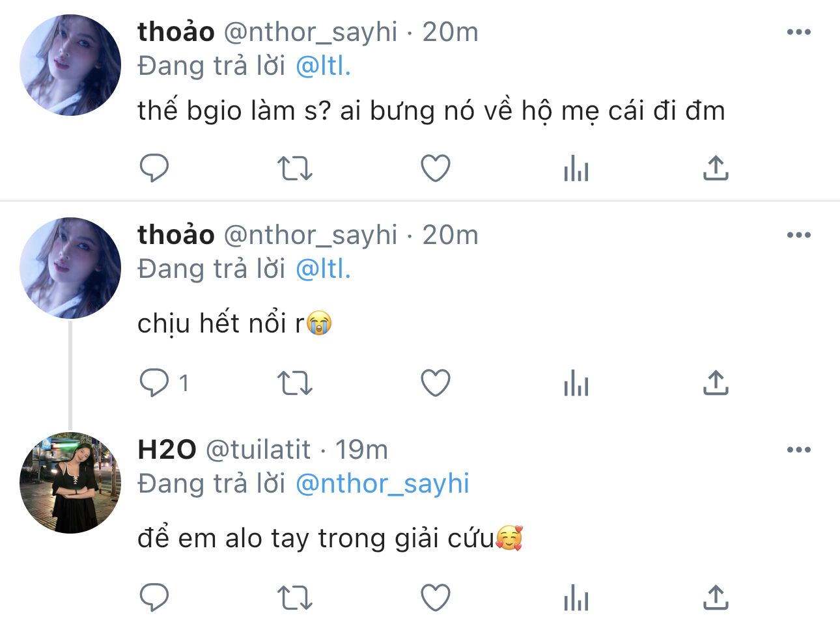Open more options on "chịu hết nổi r" tweet
The height and width of the screenshot is (626, 840).
point(799,235)
